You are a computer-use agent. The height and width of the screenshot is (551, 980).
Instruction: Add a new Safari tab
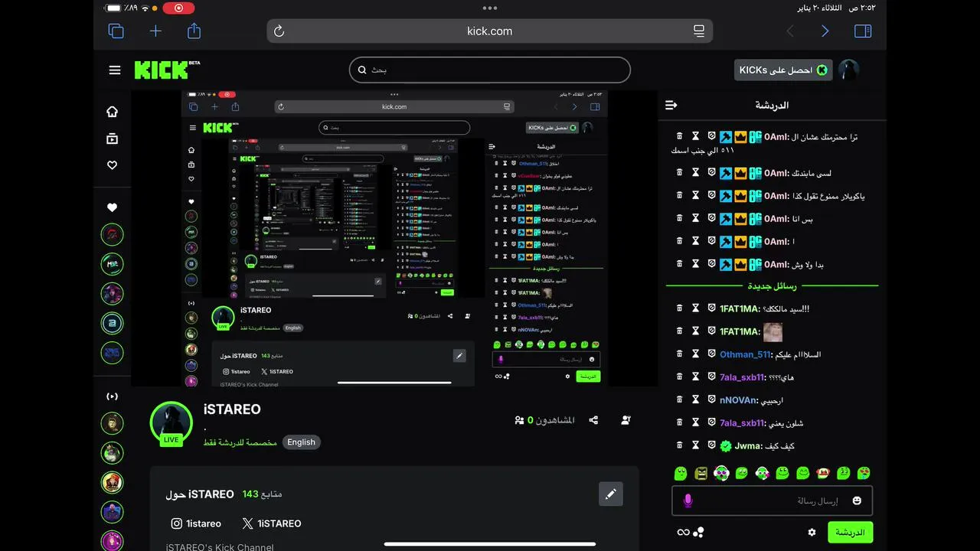(x=155, y=31)
